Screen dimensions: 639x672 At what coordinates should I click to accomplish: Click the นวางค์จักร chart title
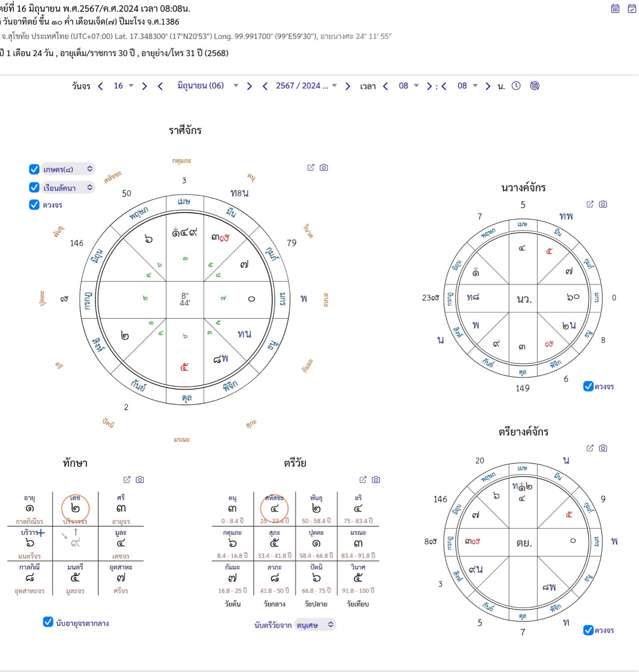[523, 188]
